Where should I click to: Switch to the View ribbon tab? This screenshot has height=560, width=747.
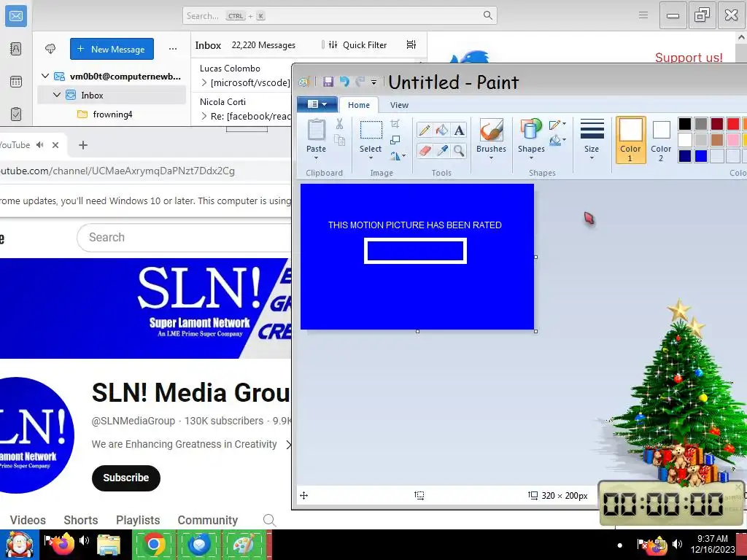tap(399, 105)
